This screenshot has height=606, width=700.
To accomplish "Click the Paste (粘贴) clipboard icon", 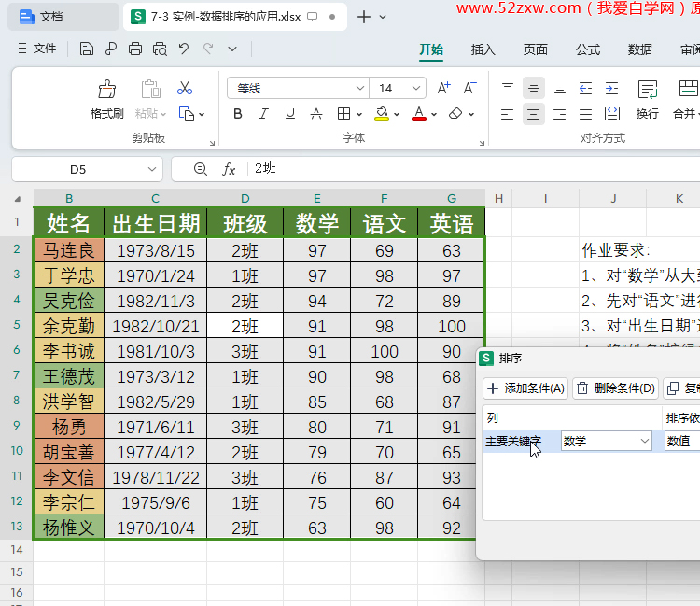I will pos(151,89).
